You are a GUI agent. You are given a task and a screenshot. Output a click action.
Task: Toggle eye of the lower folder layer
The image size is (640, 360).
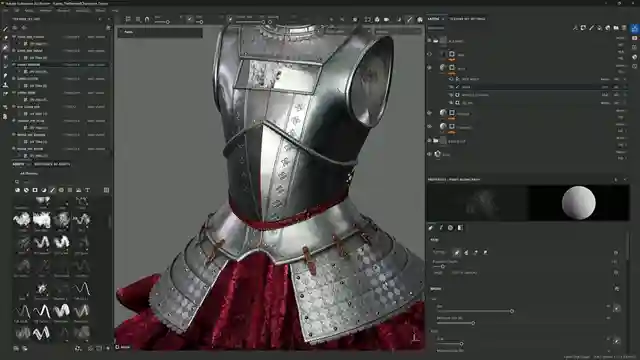tap(429, 141)
